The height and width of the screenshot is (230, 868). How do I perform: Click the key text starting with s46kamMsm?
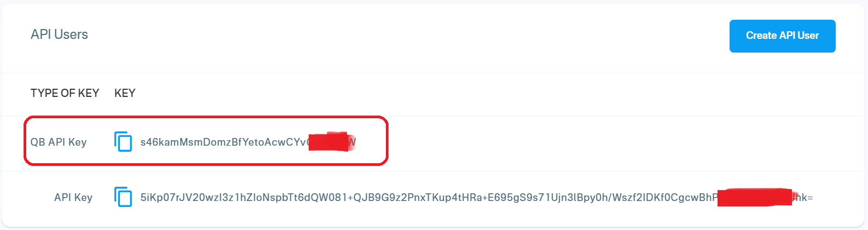pos(248,142)
